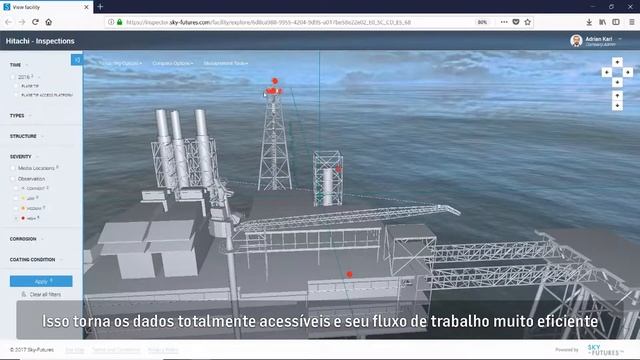Click Adrian Karl's profile avatar
Viewport: 640px width, 360px height.
click(x=576, y=41)
